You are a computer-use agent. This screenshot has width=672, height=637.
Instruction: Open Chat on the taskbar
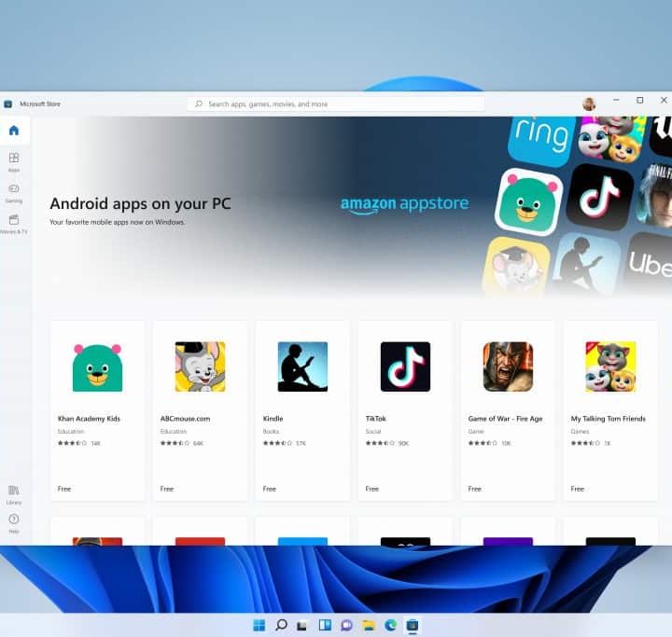pyautogui.click(x=346, y=626)
